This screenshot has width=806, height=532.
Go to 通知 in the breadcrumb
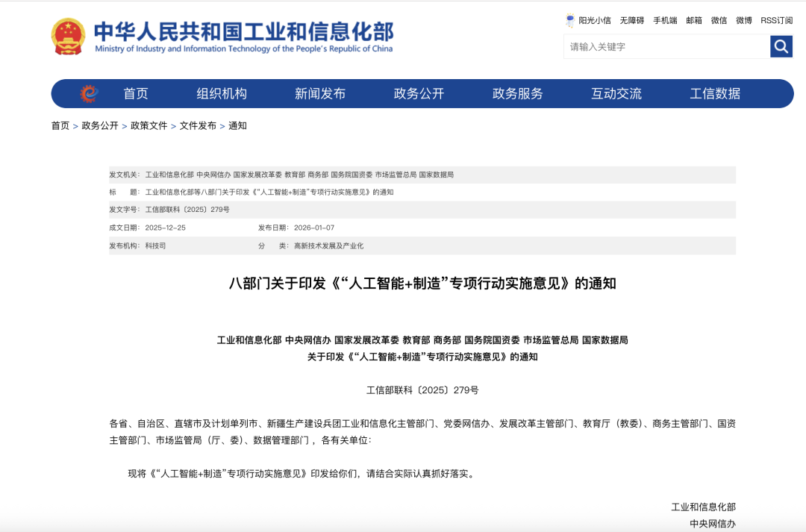[x=237, y=126]
